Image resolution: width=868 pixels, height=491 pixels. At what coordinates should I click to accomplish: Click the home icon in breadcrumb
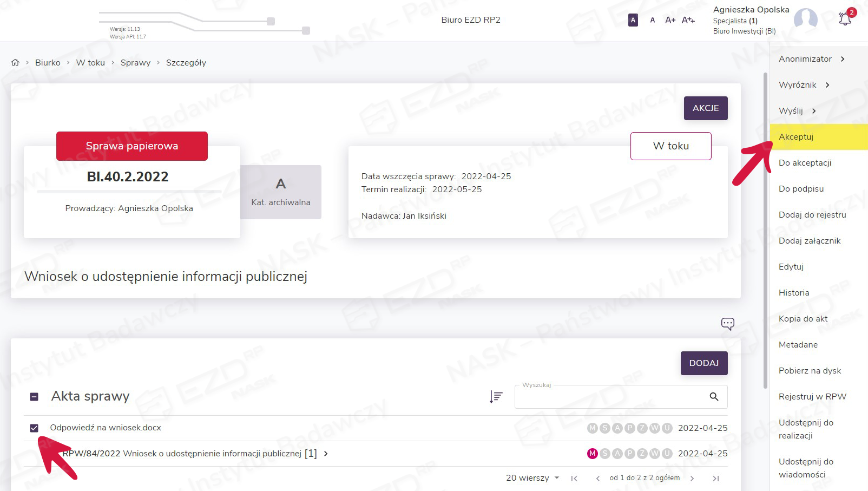(15, 62)
